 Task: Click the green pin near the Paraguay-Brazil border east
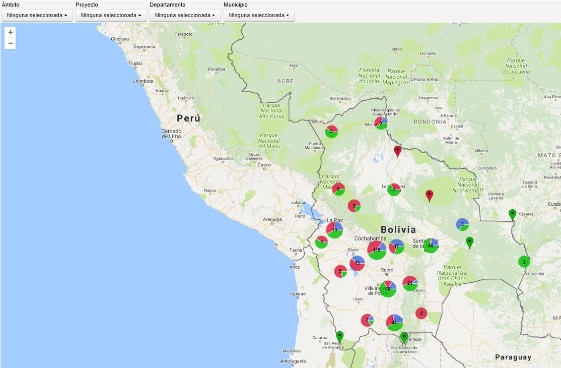513,215
